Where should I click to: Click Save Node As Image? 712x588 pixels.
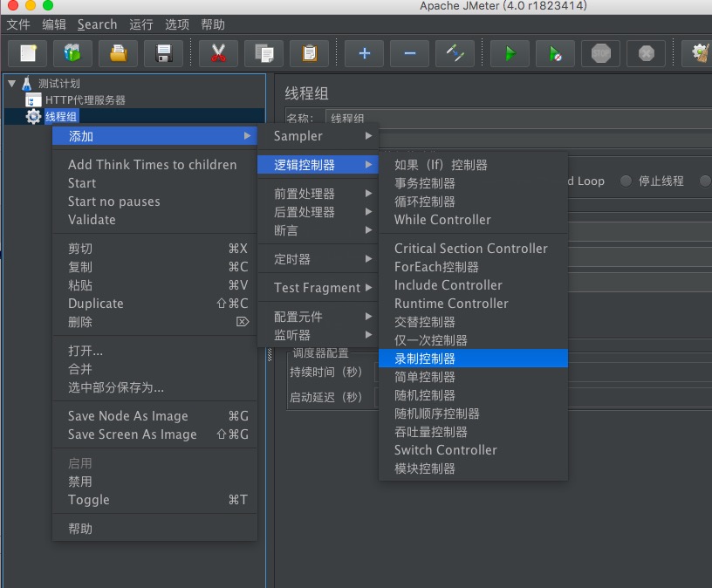click(154, 415)
